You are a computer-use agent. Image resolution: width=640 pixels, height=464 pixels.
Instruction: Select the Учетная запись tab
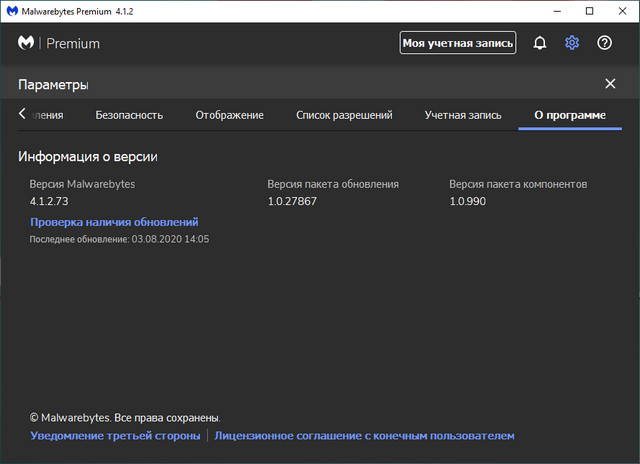(x=461, y=115)
